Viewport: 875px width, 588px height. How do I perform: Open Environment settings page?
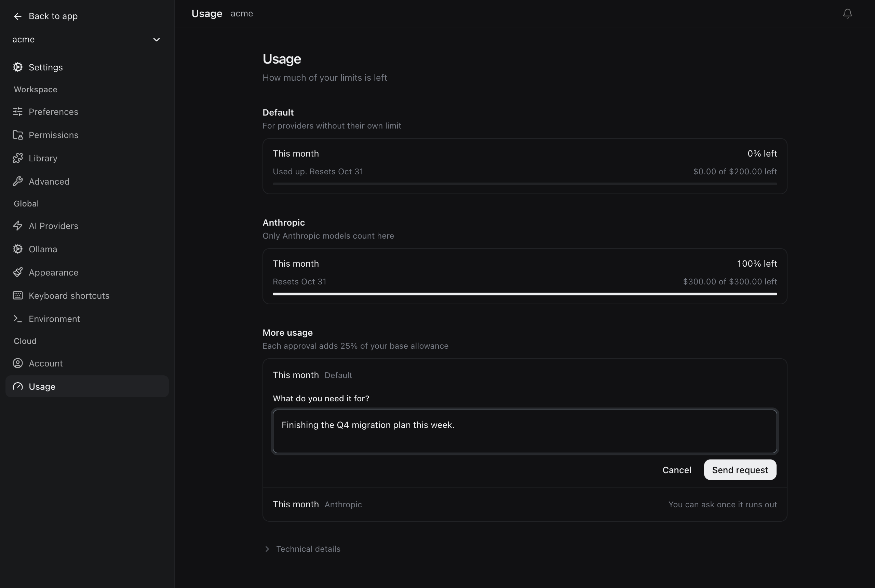coord(87,319)
